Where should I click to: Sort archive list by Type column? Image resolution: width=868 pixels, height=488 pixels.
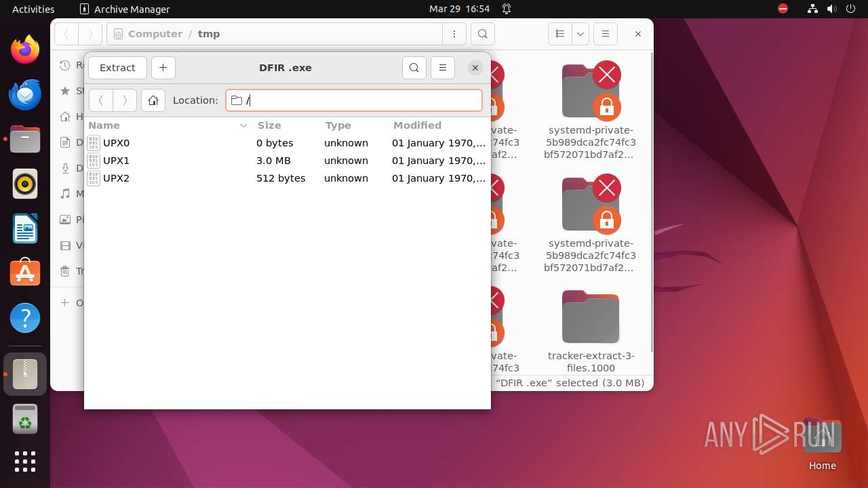pyautogui.click(x=354, y=125)
